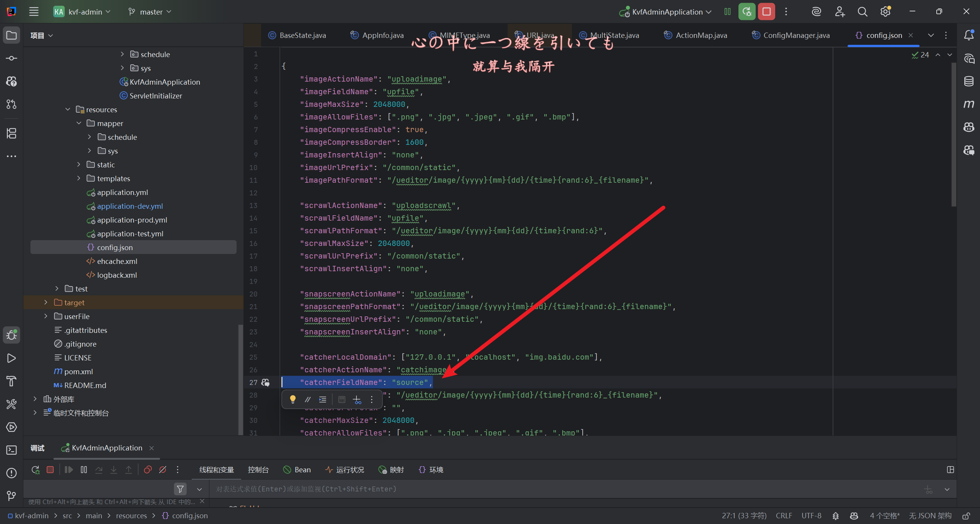
Task: Click the resources breadcrumb in navigation bar
Action: tap(131, 516)
